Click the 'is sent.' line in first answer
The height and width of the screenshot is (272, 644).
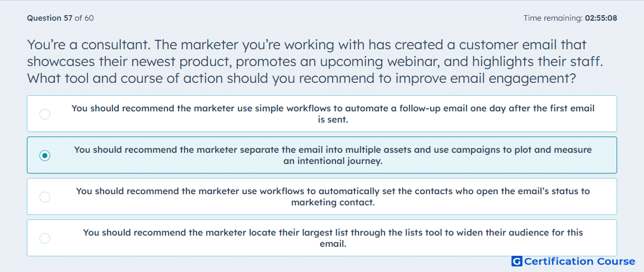333,120
